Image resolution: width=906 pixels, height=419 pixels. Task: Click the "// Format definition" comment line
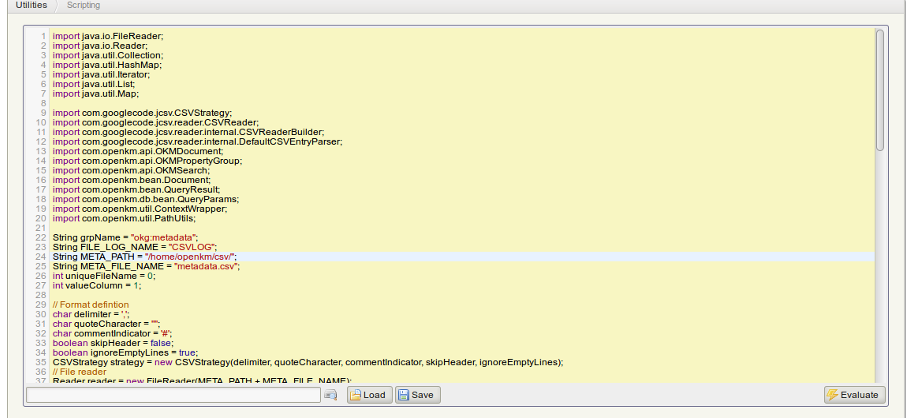click(x=97, y=304)
